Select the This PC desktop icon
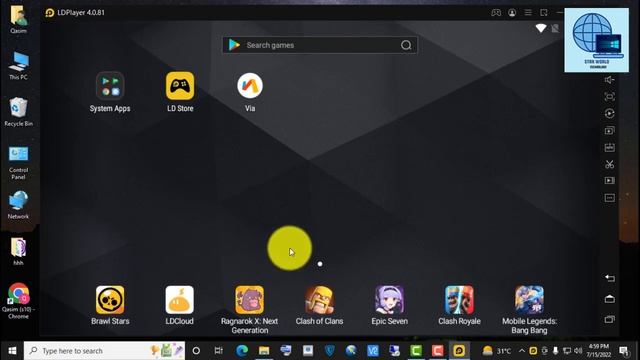Image resolution: width=640 pixels, height=360 pixels. pyautogui.click(x=18, y=66)
